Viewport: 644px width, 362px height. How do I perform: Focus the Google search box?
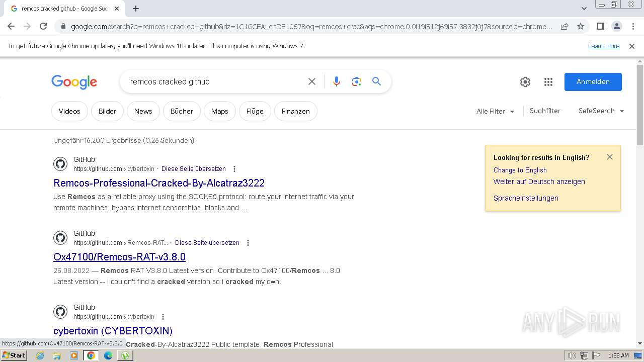click(x=216, y=81)
